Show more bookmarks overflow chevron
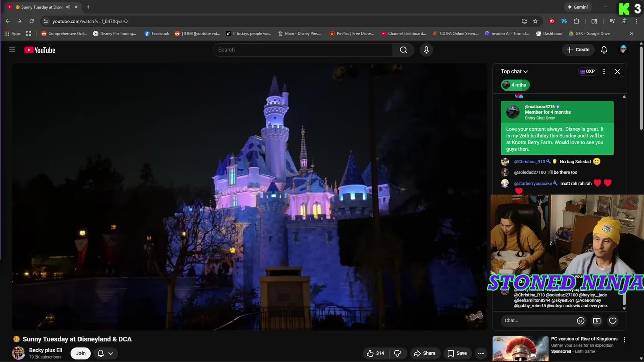The height and width of the screenshot is (362, 644). 632,34
